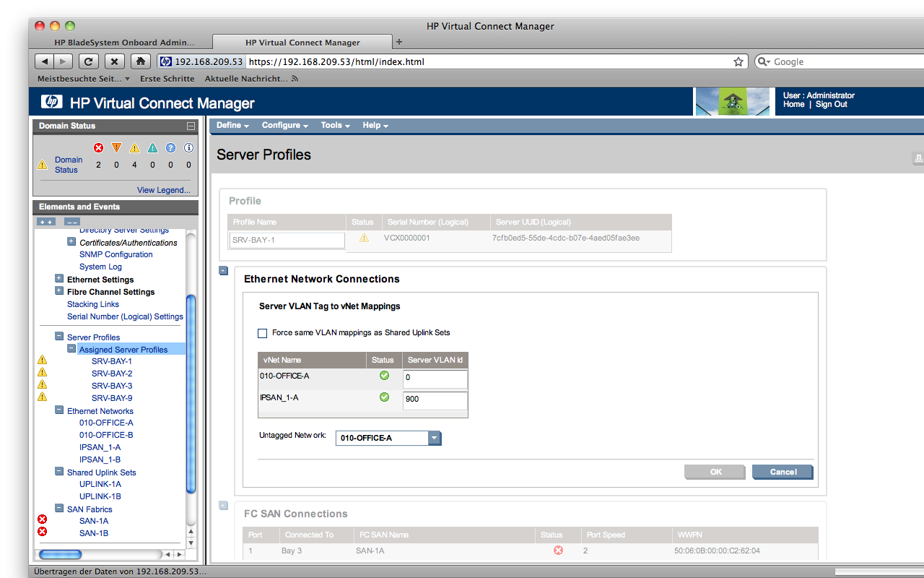Bookmark page using the star icon
The image size is (924, 578).
(738, 62)
